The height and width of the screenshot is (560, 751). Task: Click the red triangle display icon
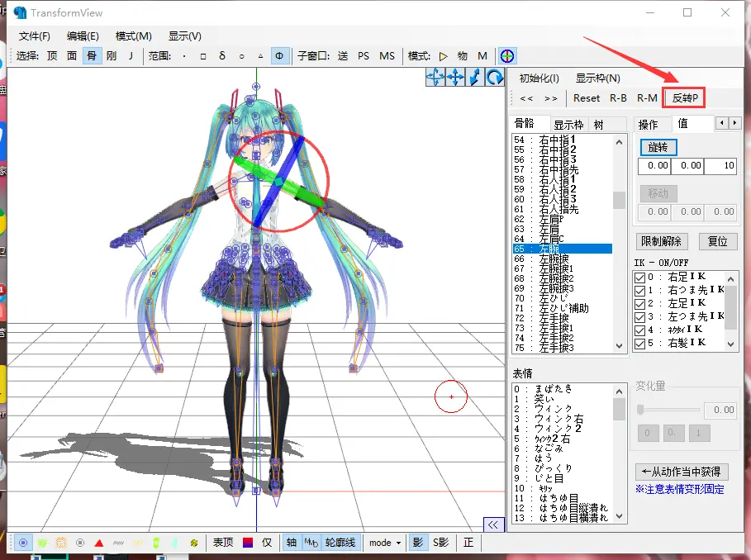point(99,543)
